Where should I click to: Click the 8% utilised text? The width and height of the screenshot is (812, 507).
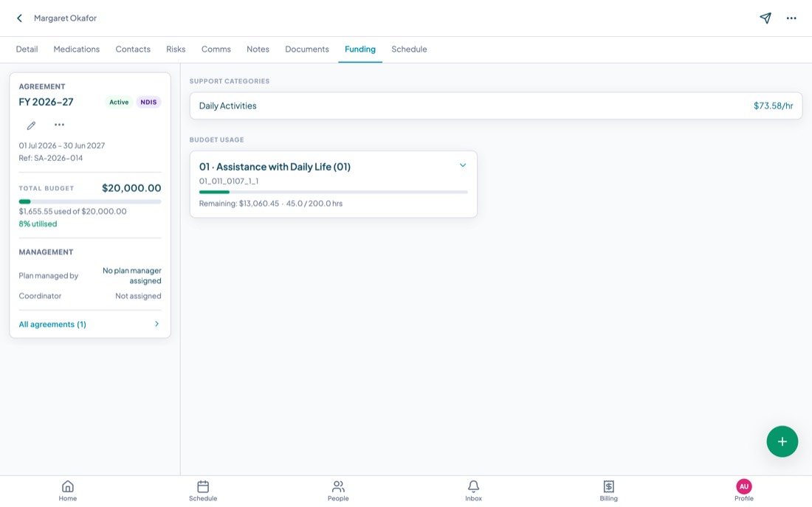pyautogui.click(x=38, y=224)
